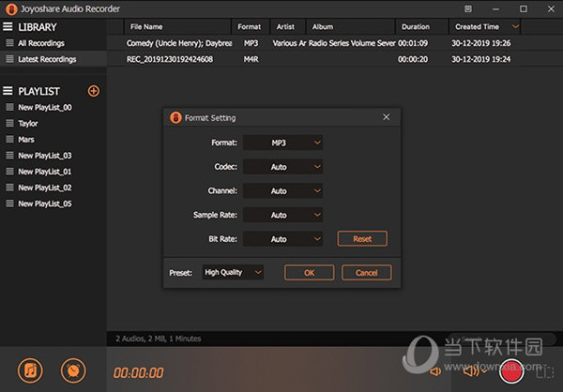Click the low volume speaker icon
The height and width of the screenshot is (392, 563).
tap(435, 371)
